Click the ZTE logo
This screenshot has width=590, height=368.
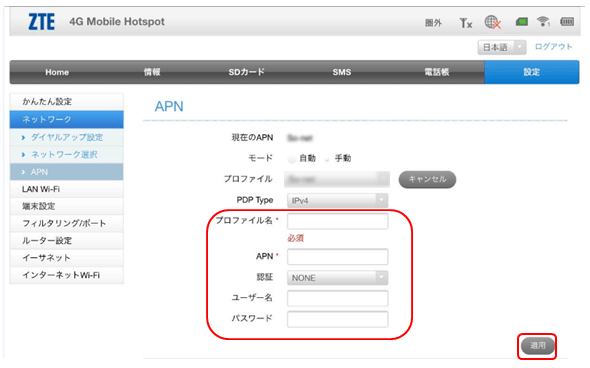(42, 22)
